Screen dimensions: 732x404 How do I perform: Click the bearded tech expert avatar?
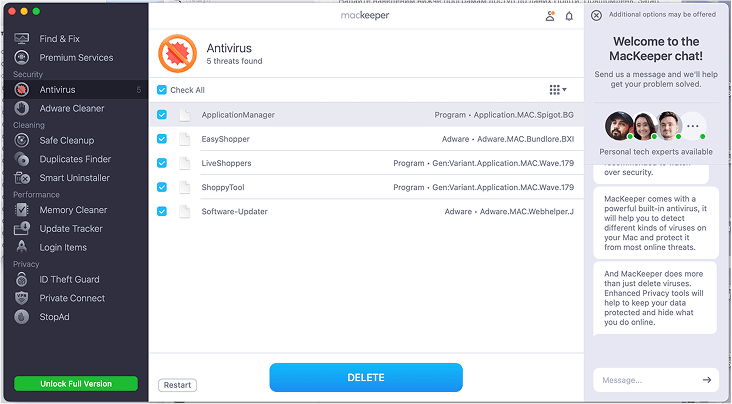(619, 126)
